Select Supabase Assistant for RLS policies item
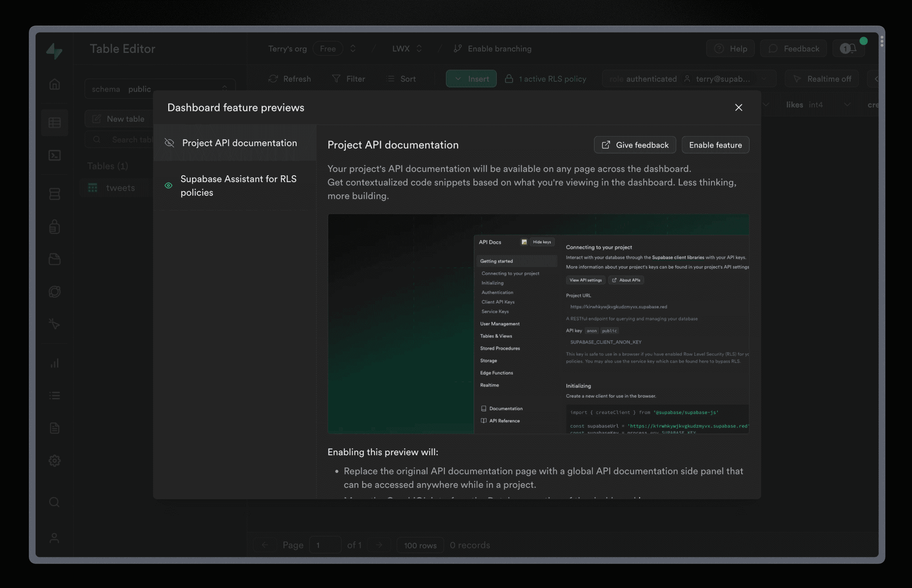The image size is (912, 588). 235,186
